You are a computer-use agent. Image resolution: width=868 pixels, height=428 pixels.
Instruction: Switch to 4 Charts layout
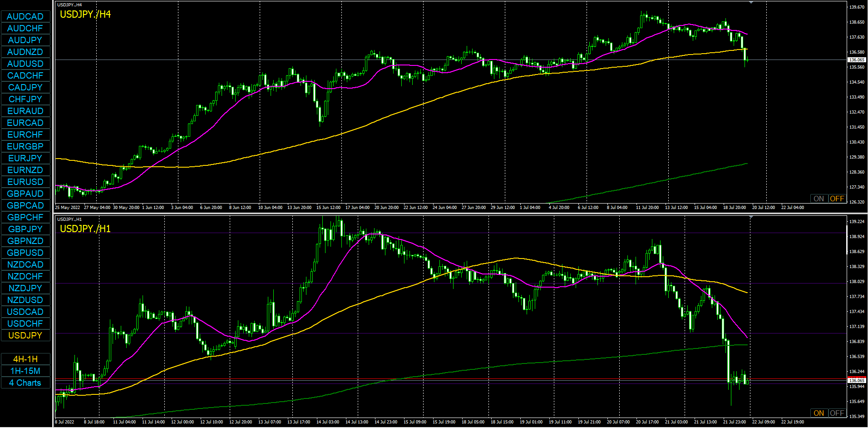[25, 383]
